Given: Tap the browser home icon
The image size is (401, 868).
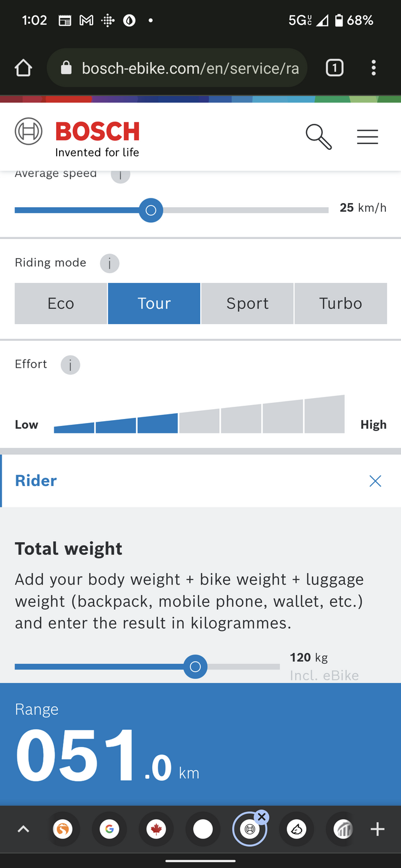Looking at the screenshot, I should (23, 68).
